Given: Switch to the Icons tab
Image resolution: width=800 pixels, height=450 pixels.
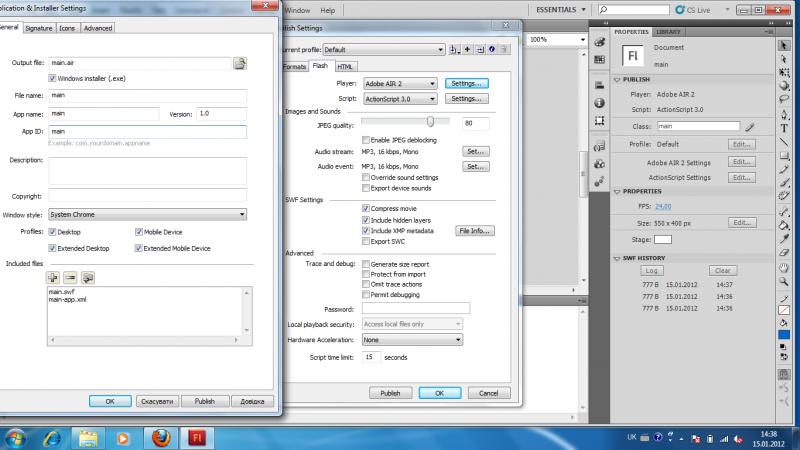Looking at the screenshot, I should (67, 28).
